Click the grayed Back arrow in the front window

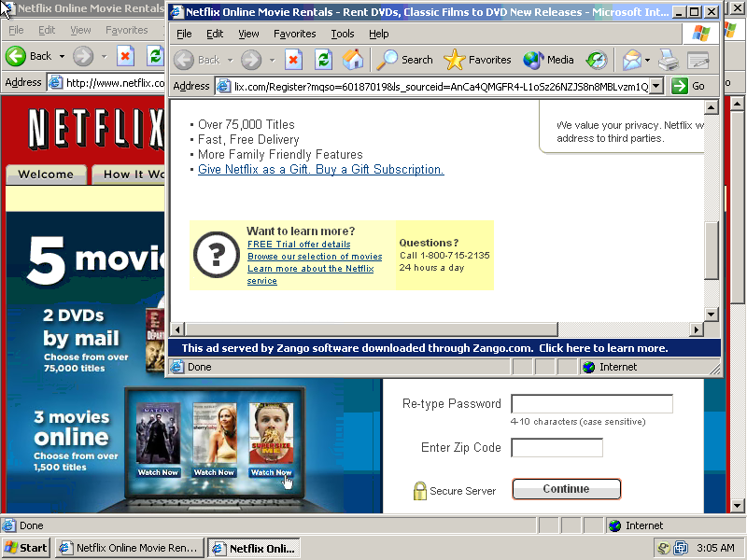(x=183, y=60)
